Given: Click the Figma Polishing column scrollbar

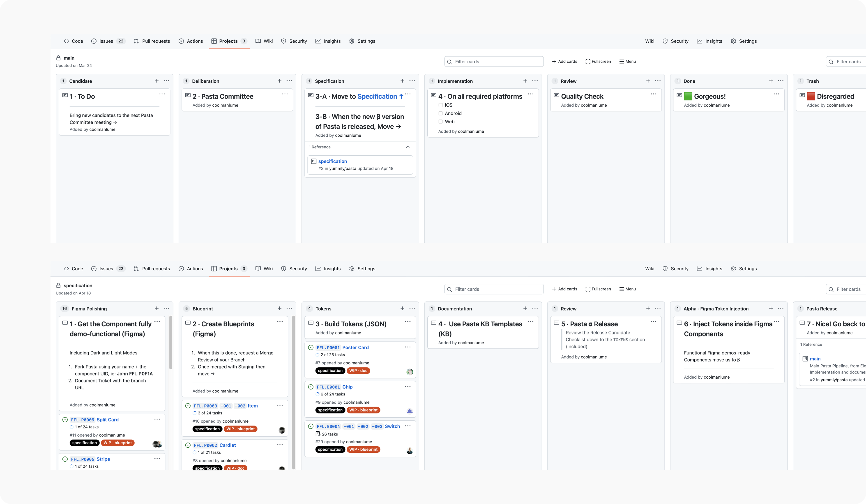Looking at the screenshot, I should 170,342.
